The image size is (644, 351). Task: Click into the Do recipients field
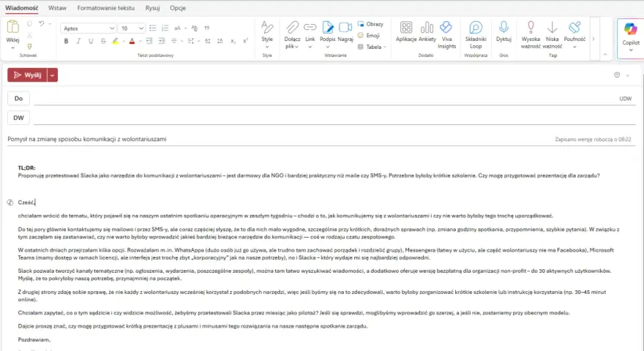pyautogui.click(x=324, y=99)
